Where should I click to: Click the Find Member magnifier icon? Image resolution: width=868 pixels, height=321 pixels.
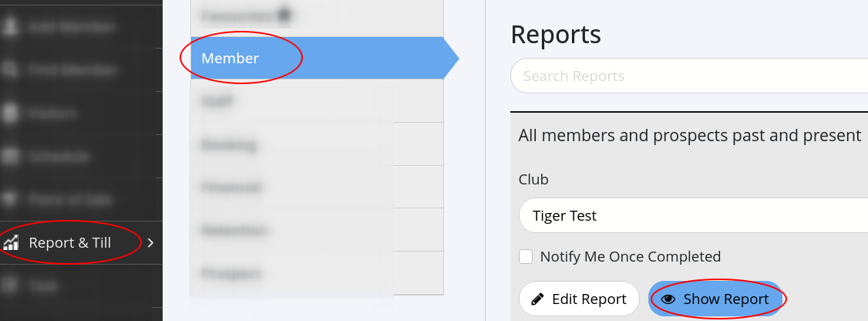[11, 70]
